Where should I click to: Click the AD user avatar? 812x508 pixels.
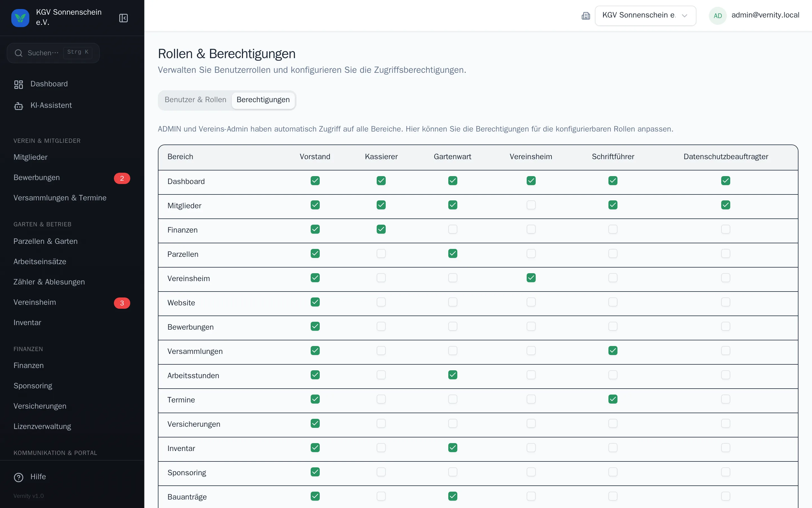coord(718,16)
